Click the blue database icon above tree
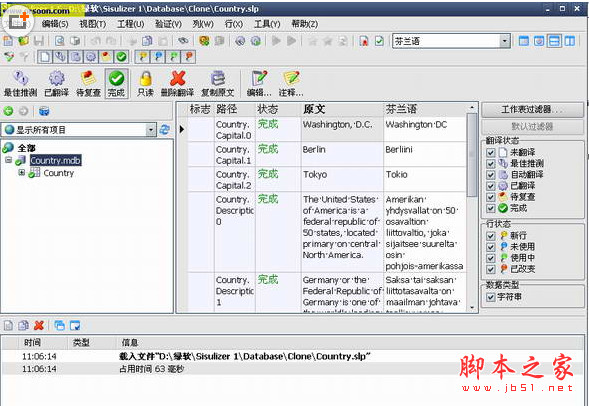589x406 pixels. click(44, 111)
